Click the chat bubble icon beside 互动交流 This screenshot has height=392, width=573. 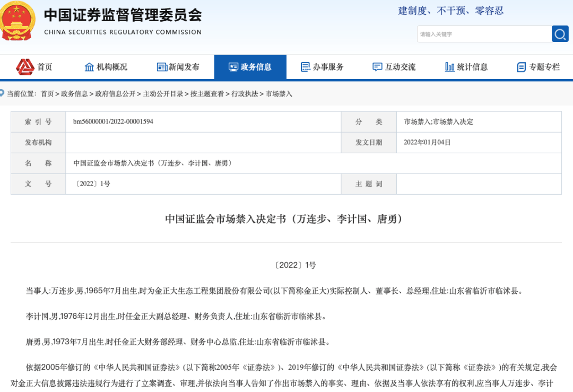click(x=377, y=67)
